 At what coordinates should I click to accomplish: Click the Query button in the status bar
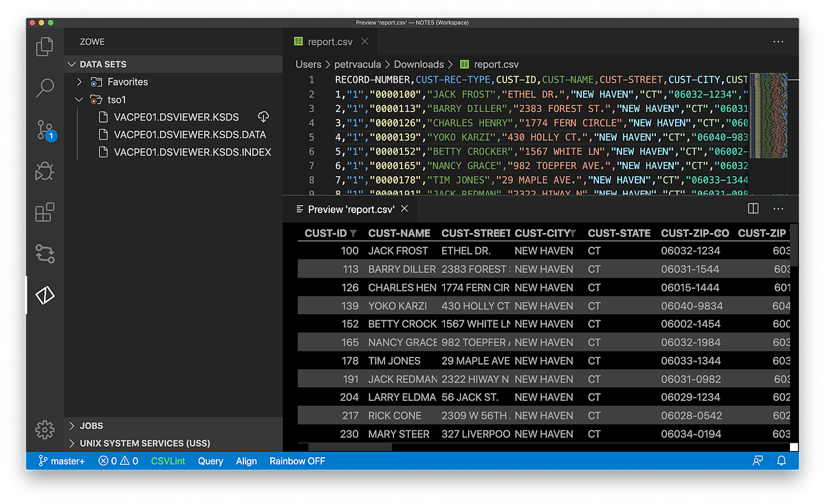click(210, 461)
